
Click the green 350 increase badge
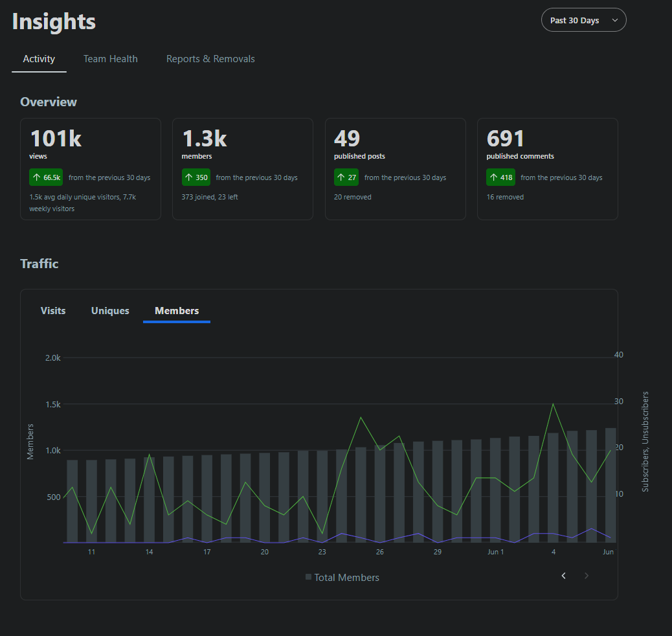coord(196,177)
